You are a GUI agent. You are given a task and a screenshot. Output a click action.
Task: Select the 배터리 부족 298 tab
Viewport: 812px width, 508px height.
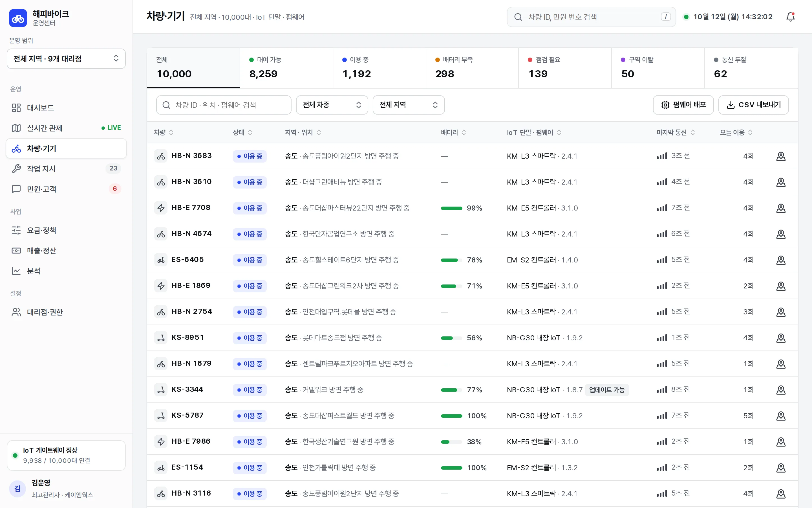tap(472, 68)
